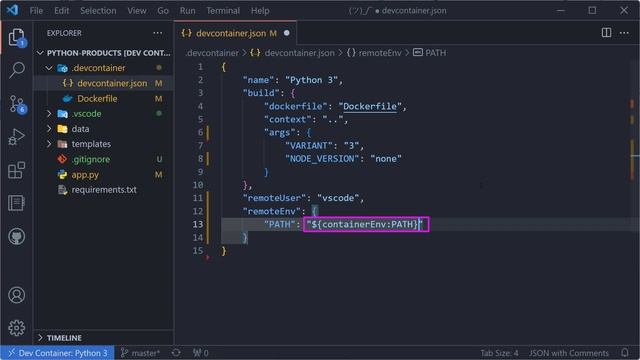Open the notifications bell
640x360 pixels.
(624, 353)
